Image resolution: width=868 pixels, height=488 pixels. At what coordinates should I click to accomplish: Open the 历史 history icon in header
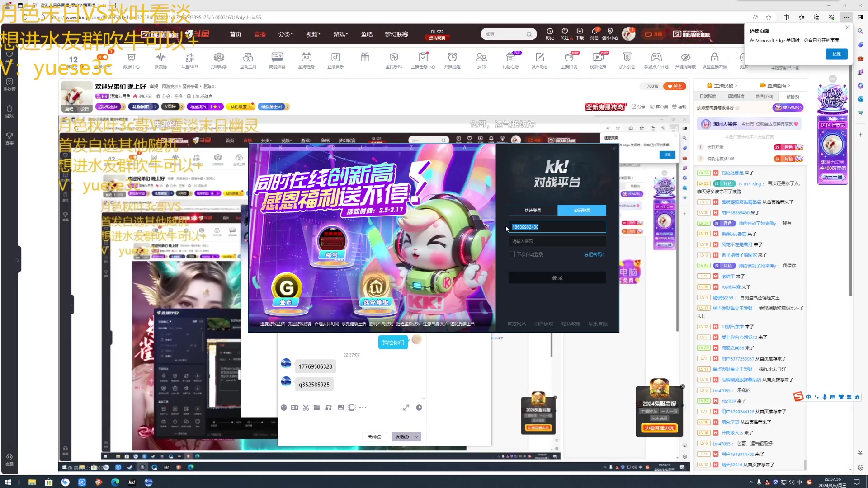click(550, 34)
